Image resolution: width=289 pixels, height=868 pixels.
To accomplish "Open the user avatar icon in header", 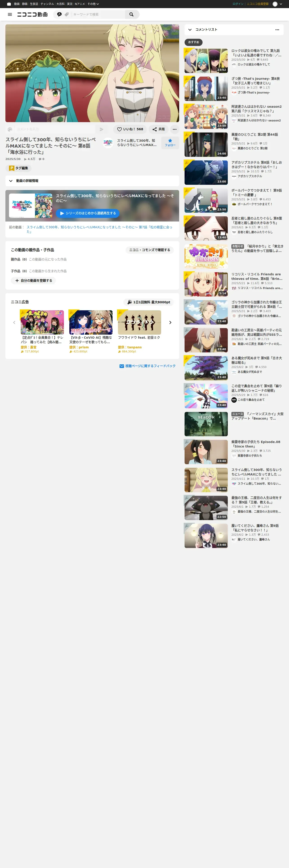I will coord(275,4).
